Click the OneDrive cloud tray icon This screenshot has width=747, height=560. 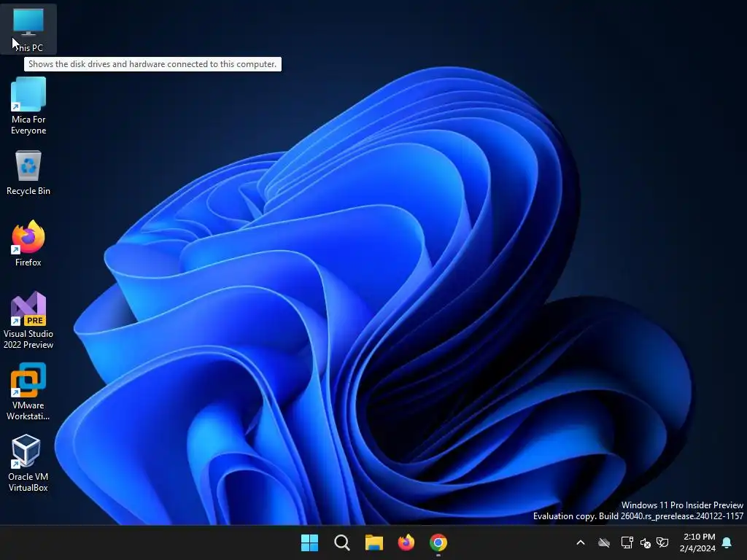pyautogui.click(x=604, y=542)
